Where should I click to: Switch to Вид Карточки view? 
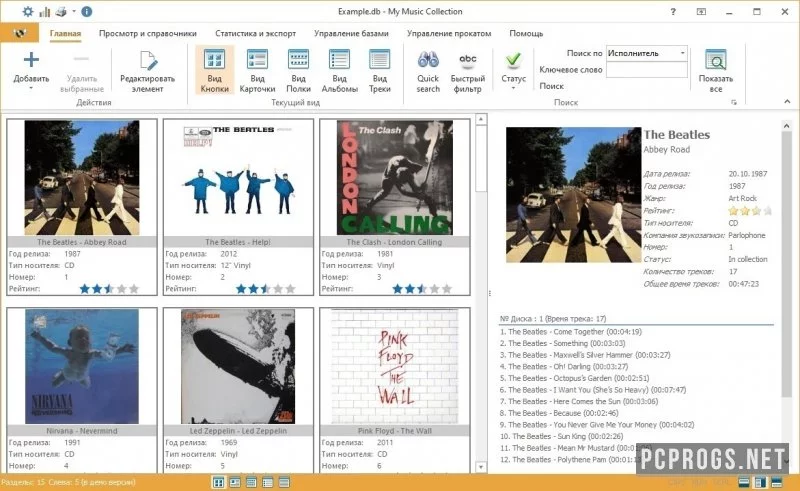click(x=257, y=71)
